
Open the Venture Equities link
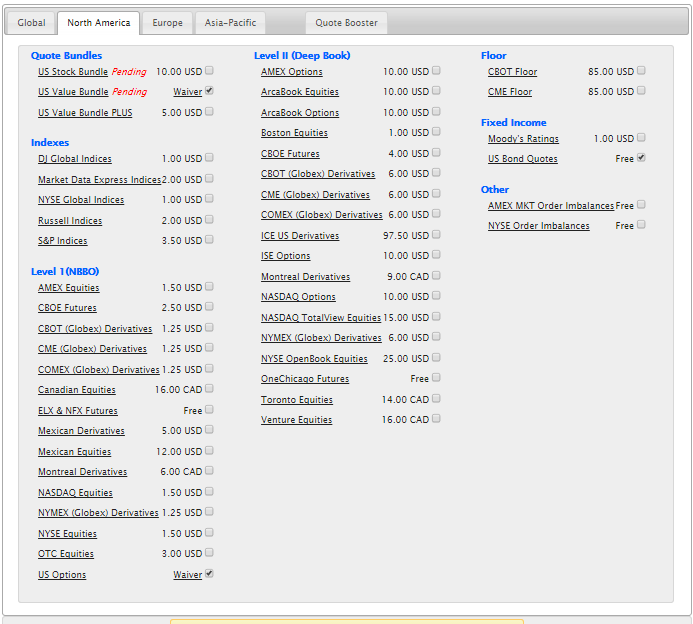[297, 420]
